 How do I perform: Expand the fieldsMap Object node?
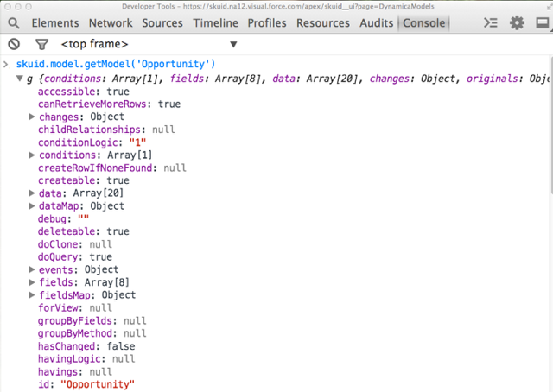pyautogui.click(x=32, y=295)
